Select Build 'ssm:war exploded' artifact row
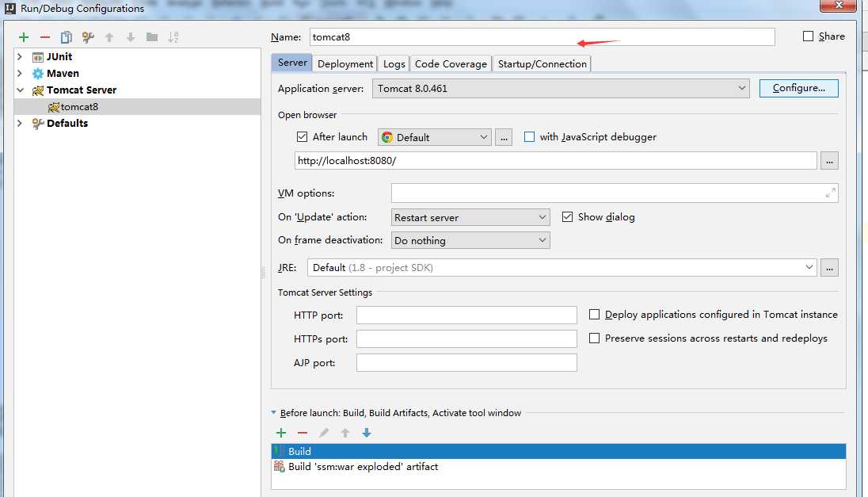Screen dimensions: 868x497 558,467
